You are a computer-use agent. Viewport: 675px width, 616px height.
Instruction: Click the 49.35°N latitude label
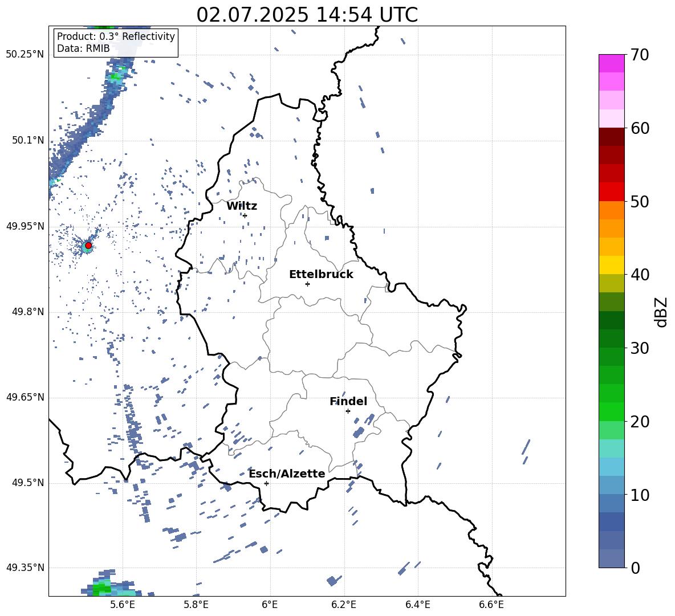(25, 568)
